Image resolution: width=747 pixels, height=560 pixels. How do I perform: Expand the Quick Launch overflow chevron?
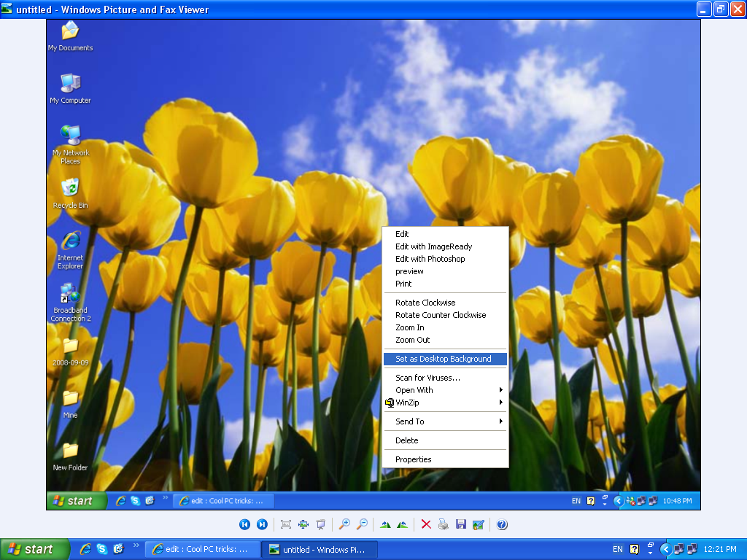point(136,545)
